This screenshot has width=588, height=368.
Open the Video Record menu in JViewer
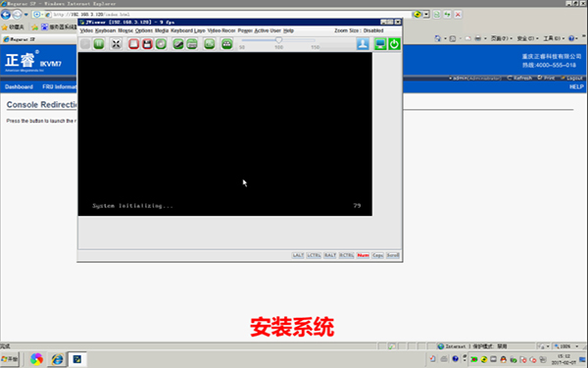click(221, 30)
